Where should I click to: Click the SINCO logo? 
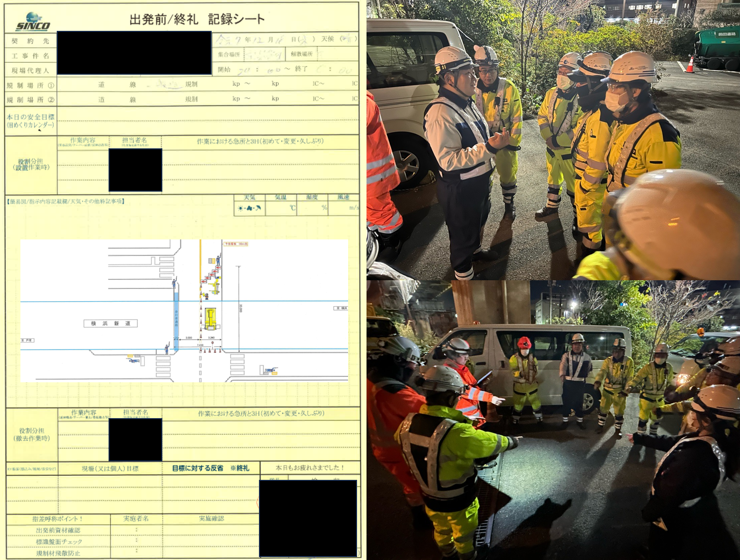coord(32,22)
